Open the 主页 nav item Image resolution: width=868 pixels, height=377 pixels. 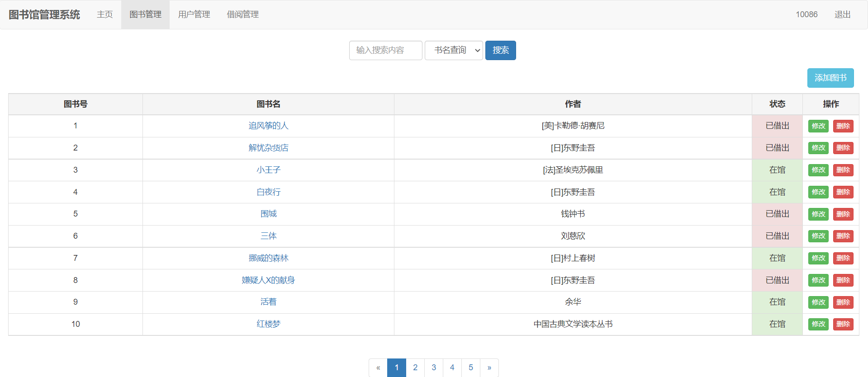point(104,14)
